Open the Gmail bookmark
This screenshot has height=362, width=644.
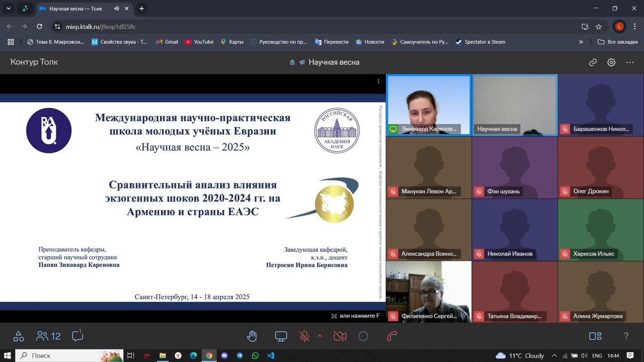tap(167, 42)
